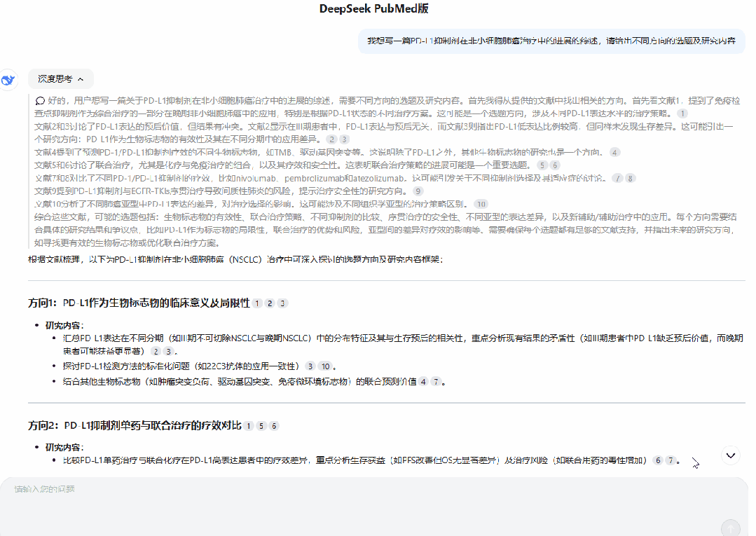Open citation 2 beside 方向1 heading

tap(270, 303)
